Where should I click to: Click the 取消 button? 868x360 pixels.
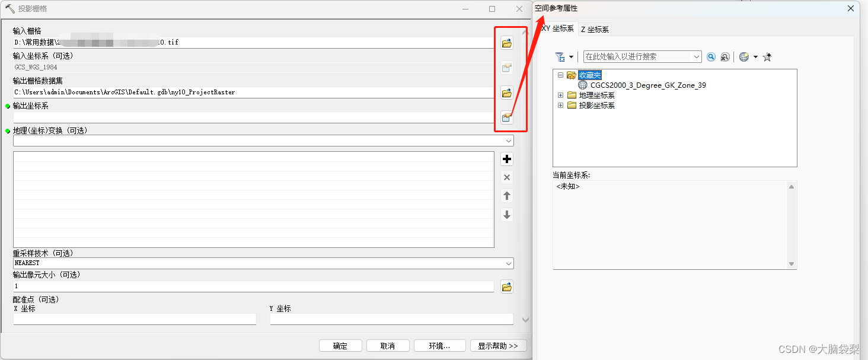pos(388,346)
